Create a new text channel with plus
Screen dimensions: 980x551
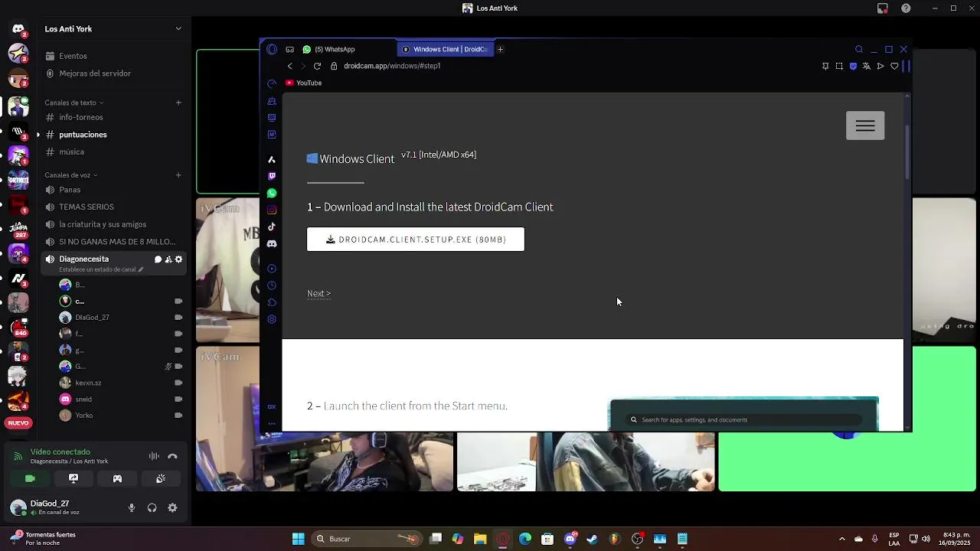(x=178, y=103)
